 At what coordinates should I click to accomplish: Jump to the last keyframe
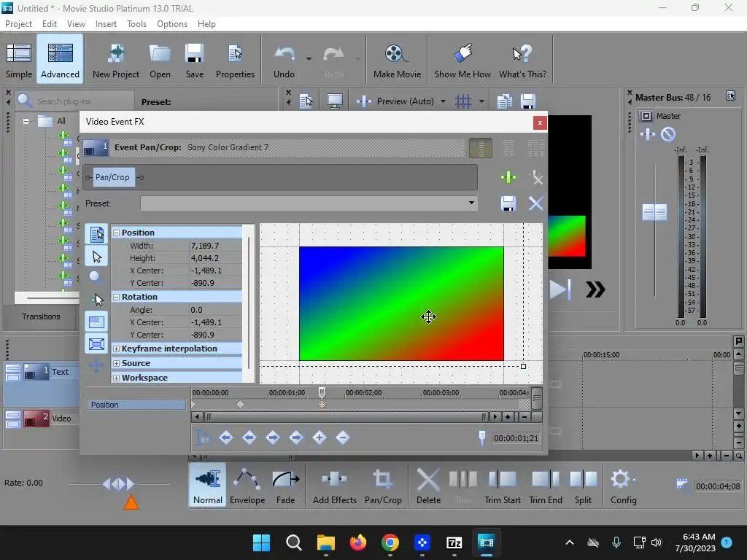click(x=296, y=437)
